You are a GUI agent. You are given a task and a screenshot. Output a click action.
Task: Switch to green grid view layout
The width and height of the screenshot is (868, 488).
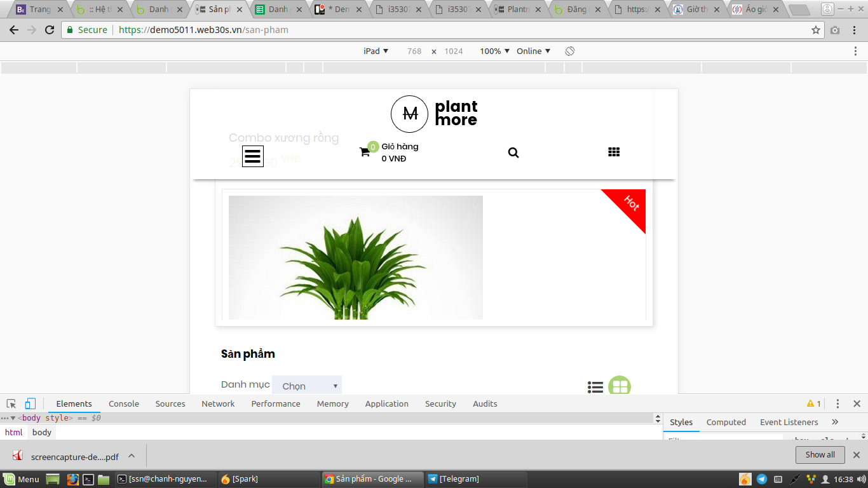pyautogui.click(x=620, y=386)
